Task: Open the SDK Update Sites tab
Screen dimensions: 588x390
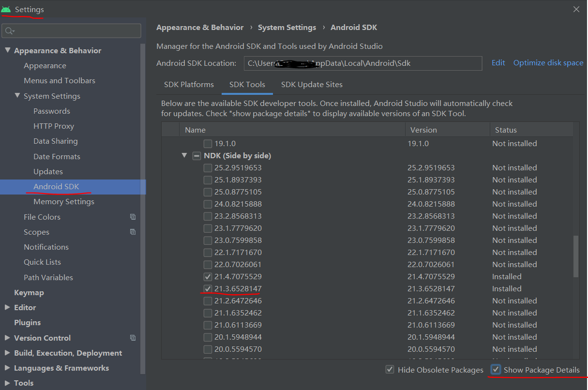Action: [x=312, y=85]
